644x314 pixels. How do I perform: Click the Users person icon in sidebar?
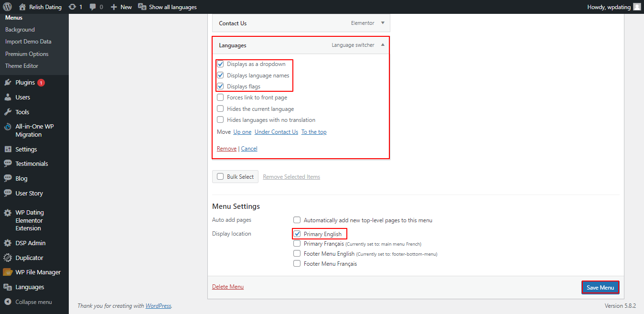click(8, 97)
